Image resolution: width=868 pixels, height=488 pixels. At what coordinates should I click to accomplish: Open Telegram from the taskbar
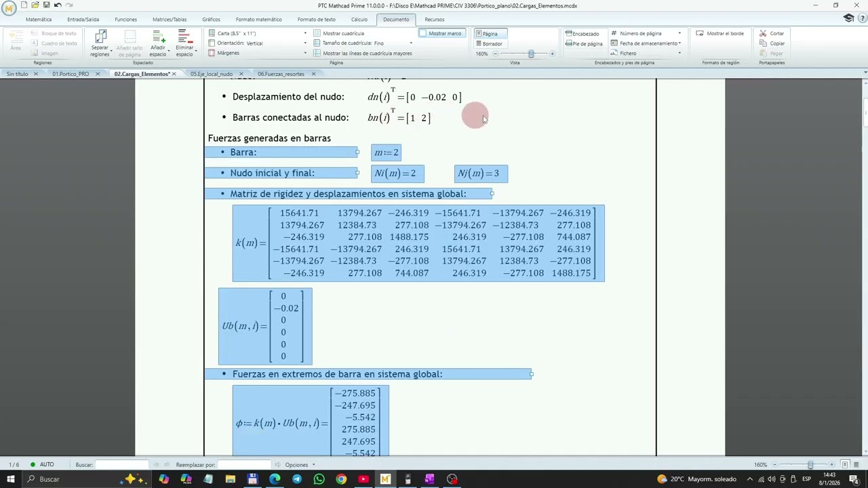(296, 479)
